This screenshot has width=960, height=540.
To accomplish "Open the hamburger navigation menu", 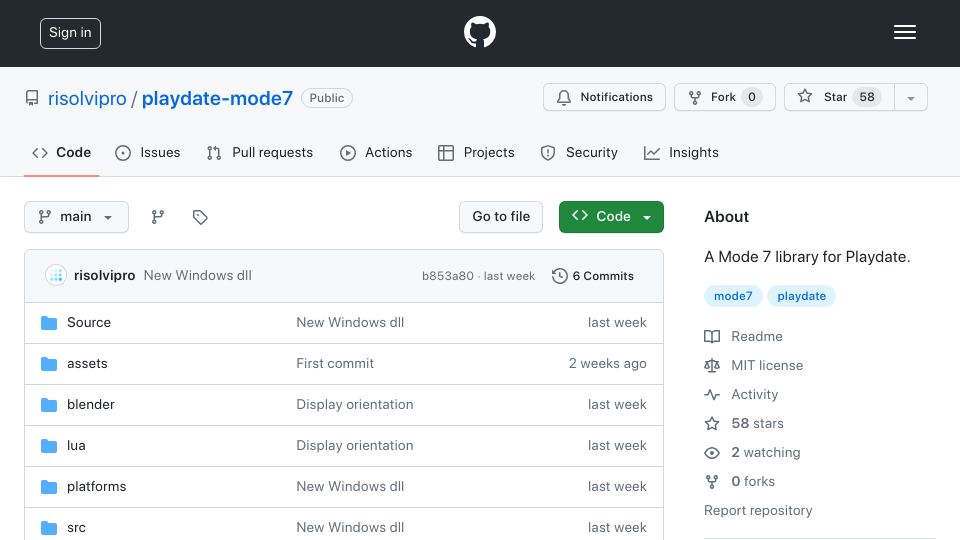I will pos(904,32).
